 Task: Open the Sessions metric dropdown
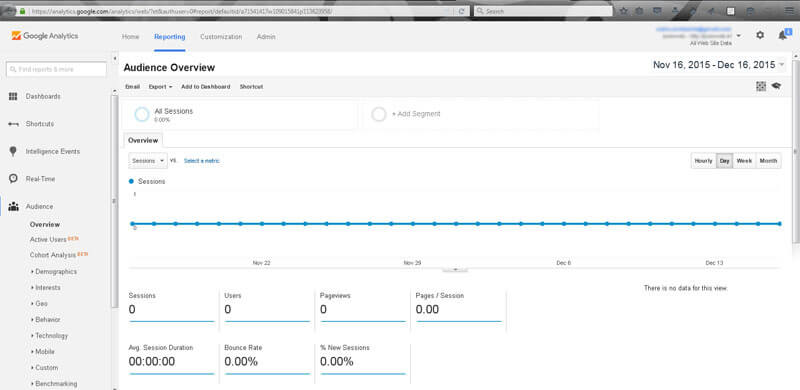pyautogui.click(x=148, y=161)
